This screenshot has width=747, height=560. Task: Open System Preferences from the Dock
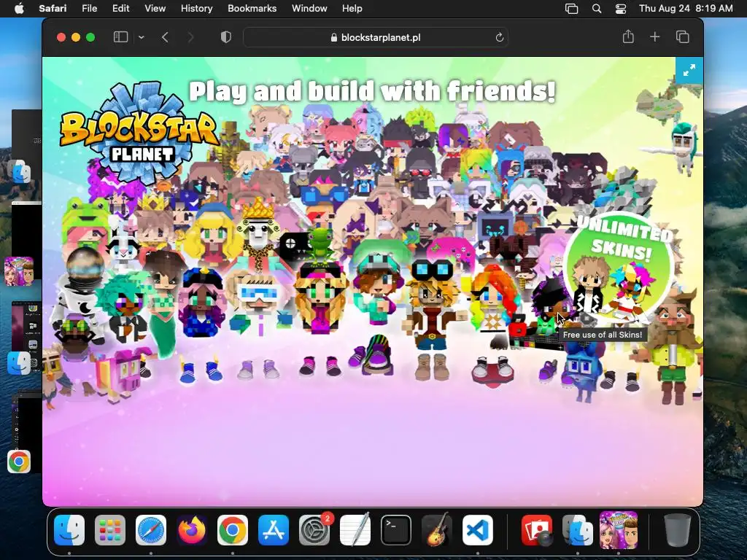(x=314, y=530)
